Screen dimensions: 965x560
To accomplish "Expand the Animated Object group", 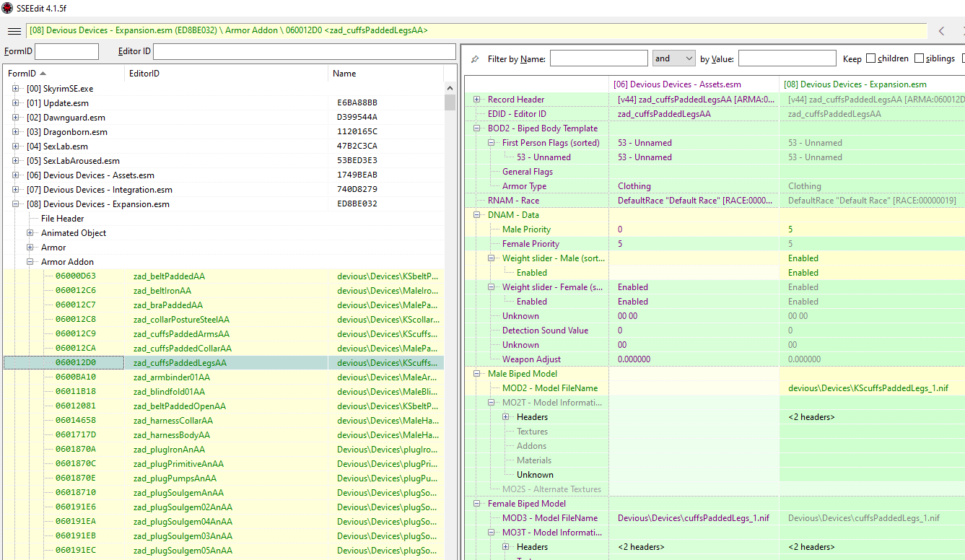I will coord(30,233).
